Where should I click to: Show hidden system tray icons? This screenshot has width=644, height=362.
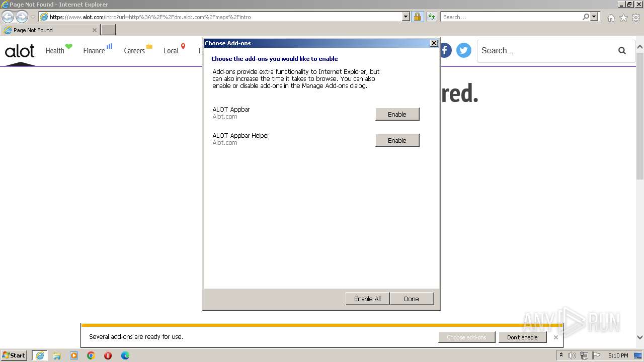[561, 355]
